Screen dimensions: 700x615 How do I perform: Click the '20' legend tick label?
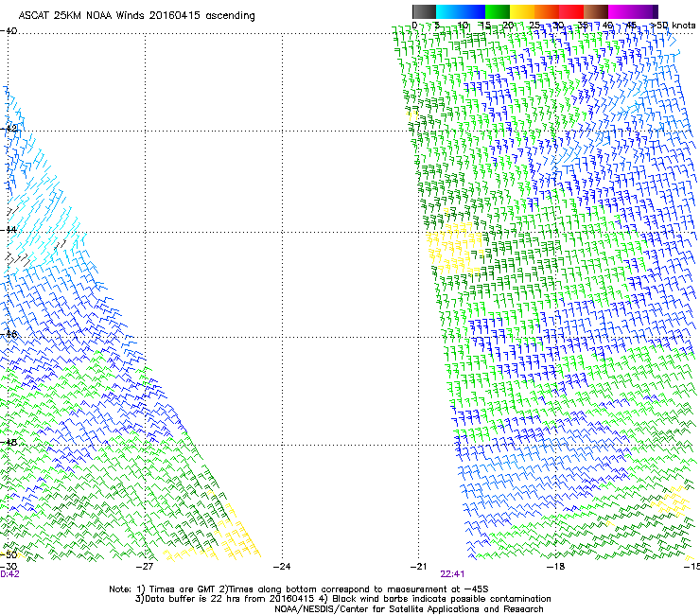pos(509,26)
